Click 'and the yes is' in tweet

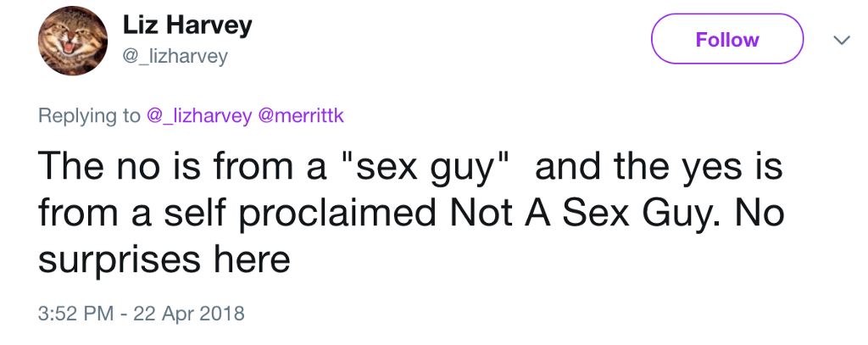coord(659,167)
